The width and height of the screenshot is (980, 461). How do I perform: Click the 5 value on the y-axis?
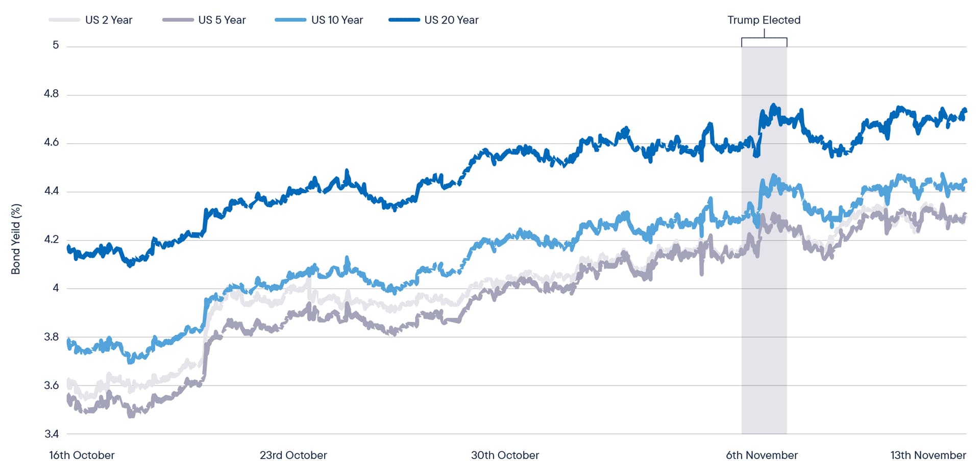click(x=56, y=45)
